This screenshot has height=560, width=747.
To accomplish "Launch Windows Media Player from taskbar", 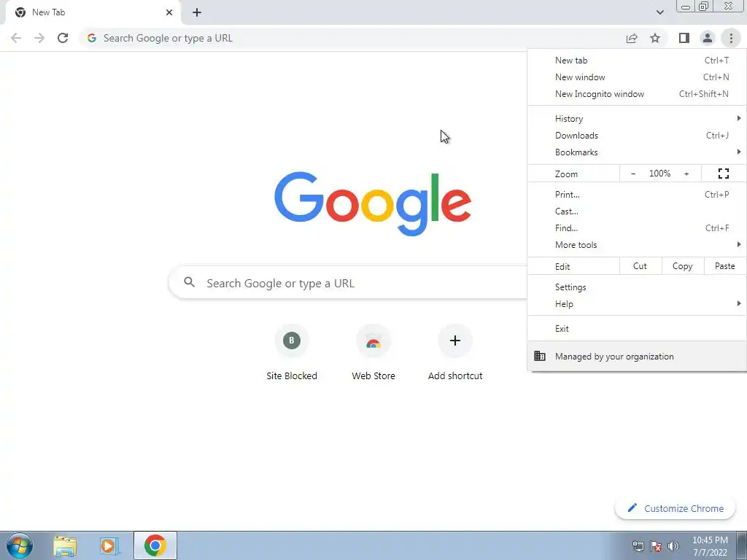I will coord(109,546).
